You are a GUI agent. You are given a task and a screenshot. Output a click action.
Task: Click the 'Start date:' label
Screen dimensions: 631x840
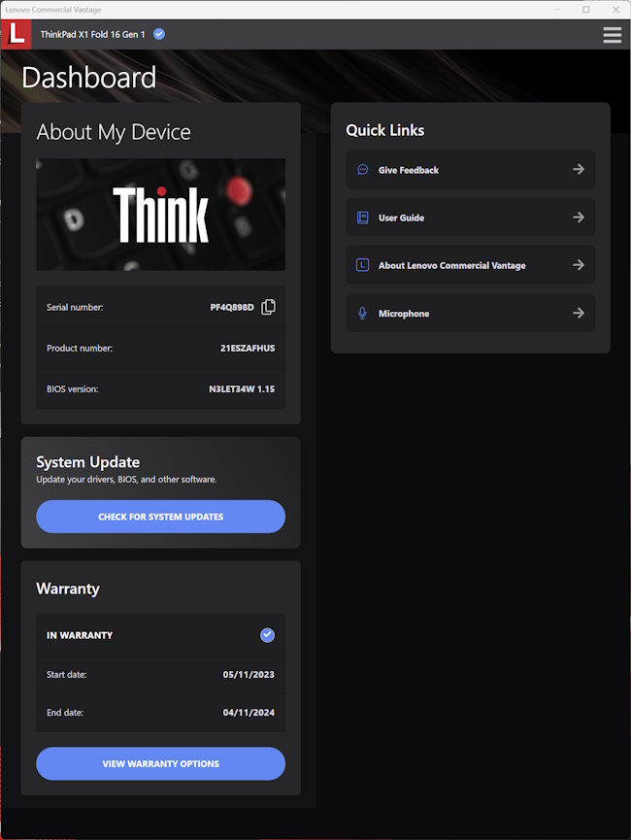click(x=66, y=675)
